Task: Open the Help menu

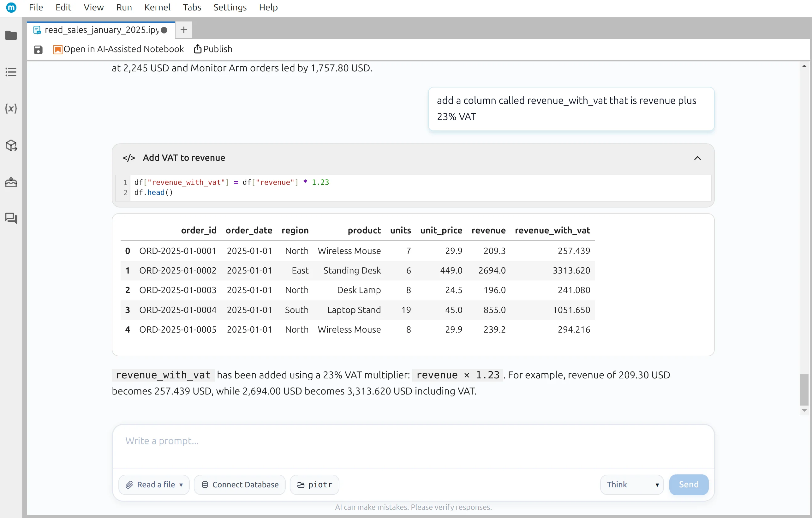Action: tap(268, 7)
